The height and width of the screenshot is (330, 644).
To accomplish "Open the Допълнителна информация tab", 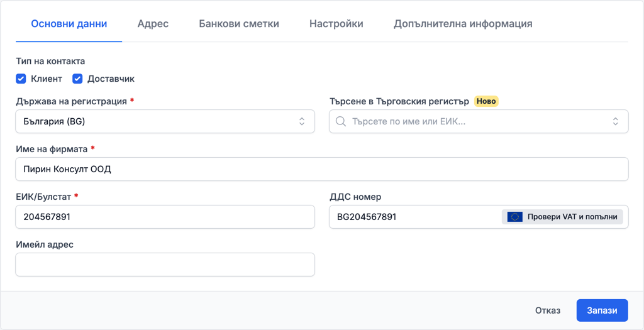I will pos(463,24).
